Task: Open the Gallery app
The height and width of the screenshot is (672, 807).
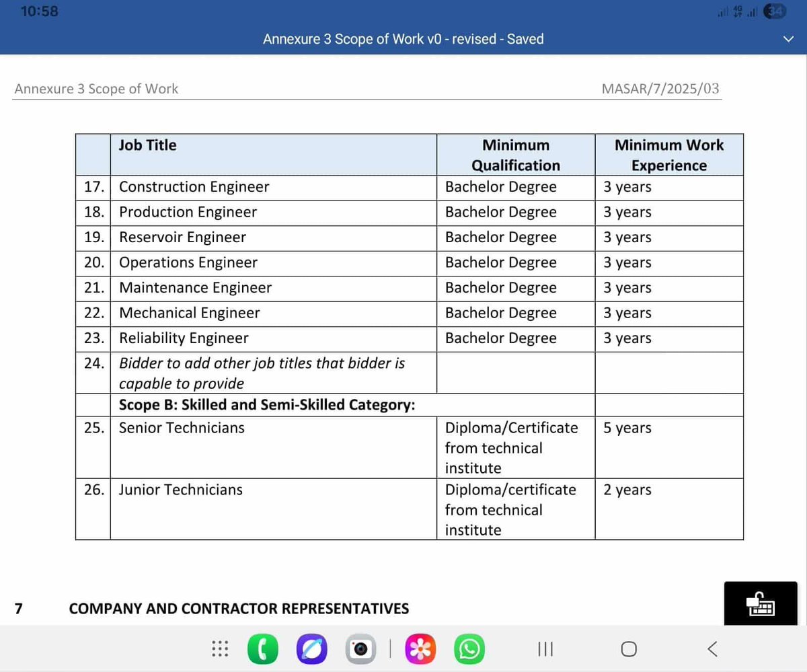Action: click(x=420, y=648)
